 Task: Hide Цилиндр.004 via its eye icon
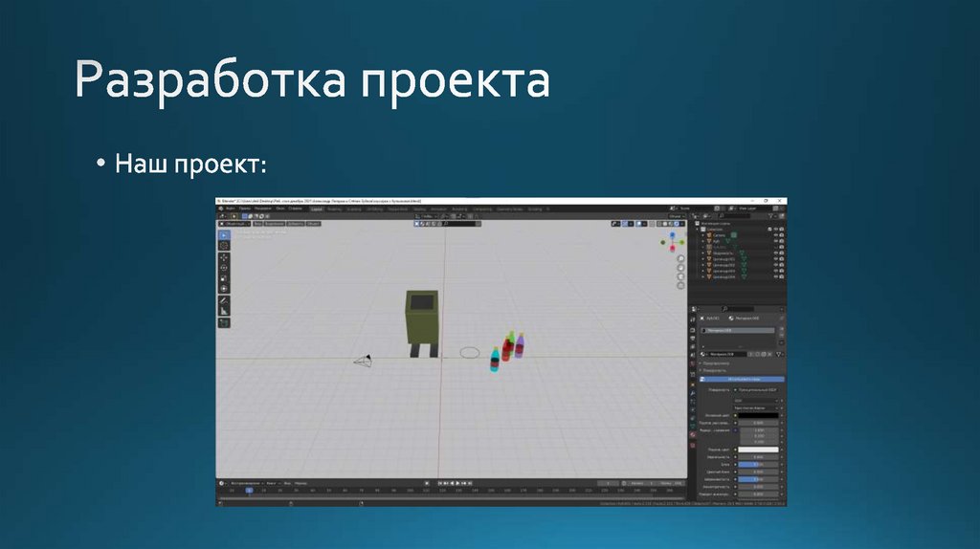[775, 276]
